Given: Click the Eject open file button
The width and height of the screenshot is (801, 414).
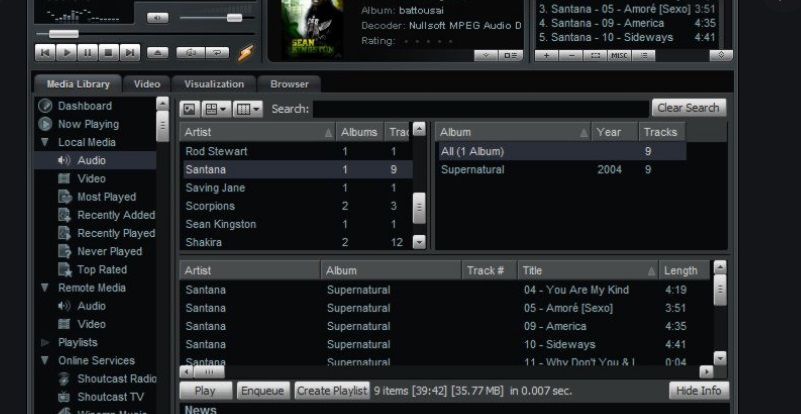Looking at the screenshot, I should (x=158, y=52).
